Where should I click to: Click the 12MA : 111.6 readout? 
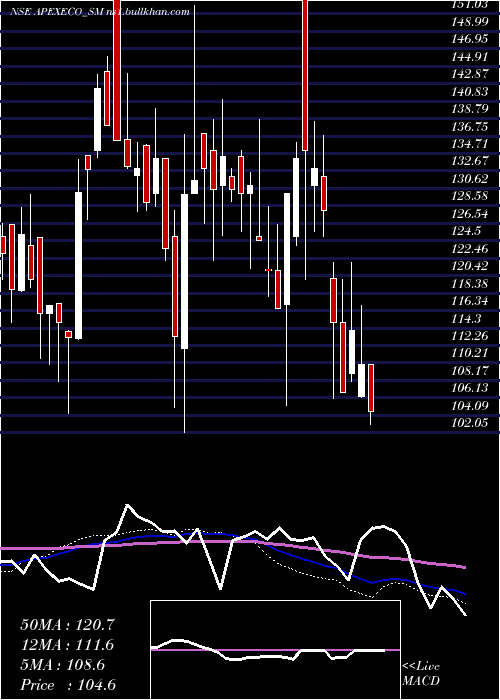coord(67,645)
